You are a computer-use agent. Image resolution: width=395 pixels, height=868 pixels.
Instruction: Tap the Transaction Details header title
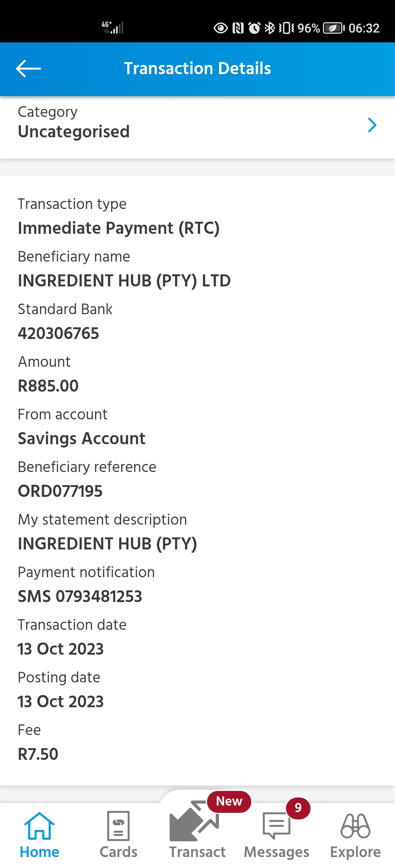(197, 68)
